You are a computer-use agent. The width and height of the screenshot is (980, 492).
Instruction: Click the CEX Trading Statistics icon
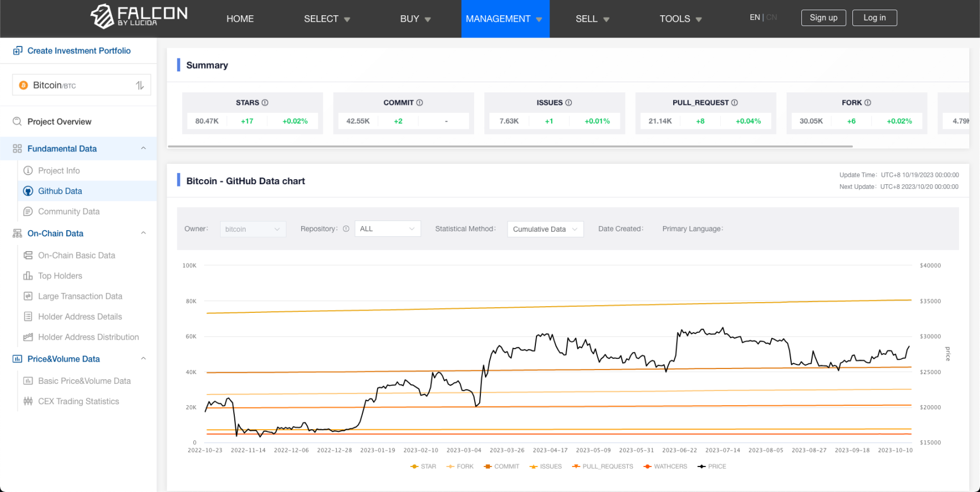[28, 401]
